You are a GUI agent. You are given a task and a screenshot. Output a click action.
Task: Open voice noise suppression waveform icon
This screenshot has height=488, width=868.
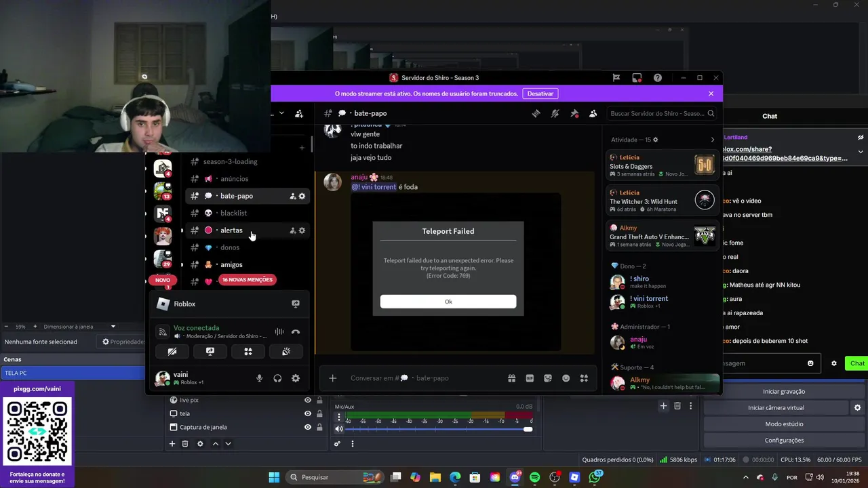point(279,332)
